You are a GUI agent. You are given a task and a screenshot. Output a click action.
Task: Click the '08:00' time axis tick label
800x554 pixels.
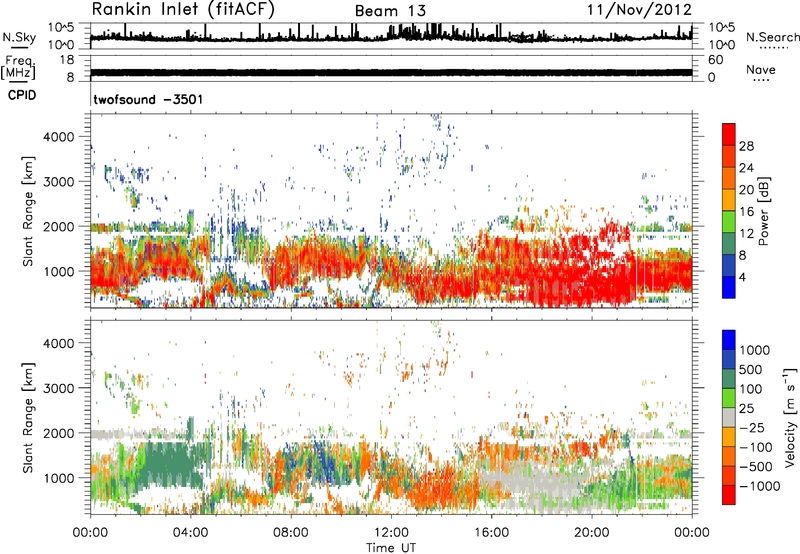coord(291,533)
